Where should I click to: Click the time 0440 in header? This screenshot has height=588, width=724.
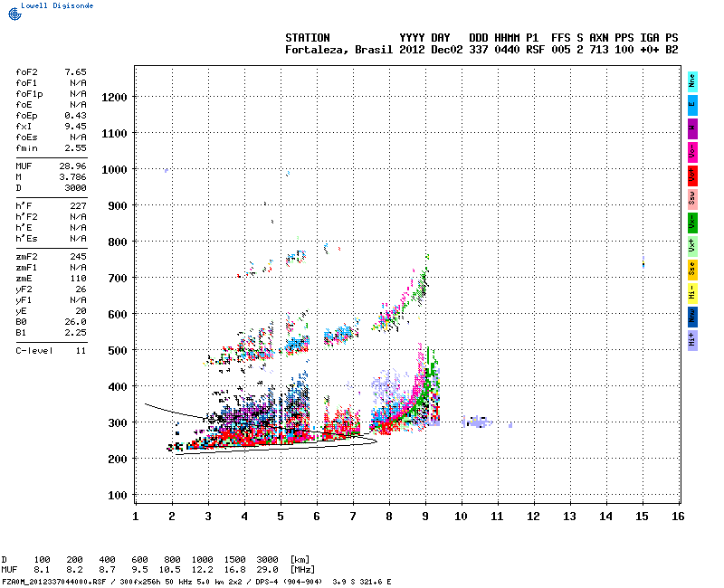tap(507, 50)
